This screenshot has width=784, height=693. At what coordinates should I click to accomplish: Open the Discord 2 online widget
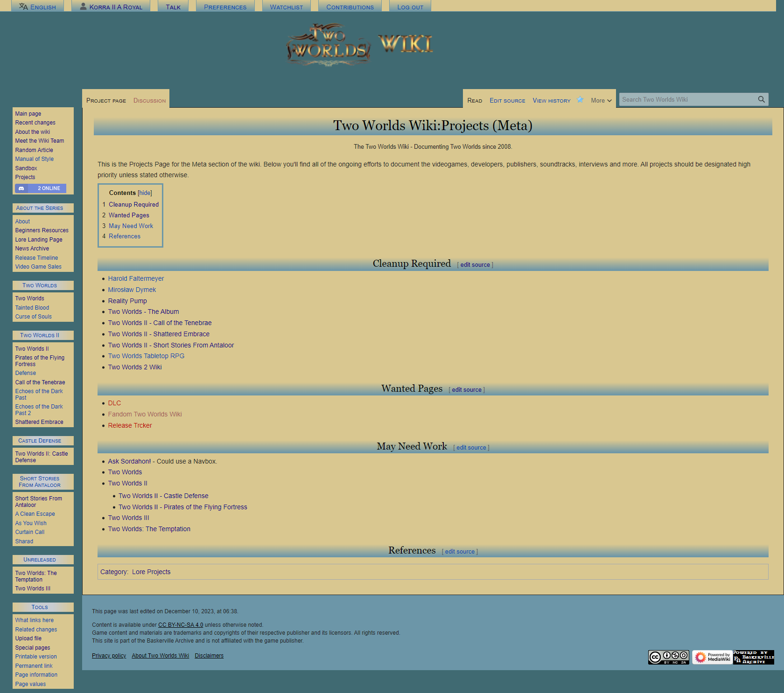point(41,188)
